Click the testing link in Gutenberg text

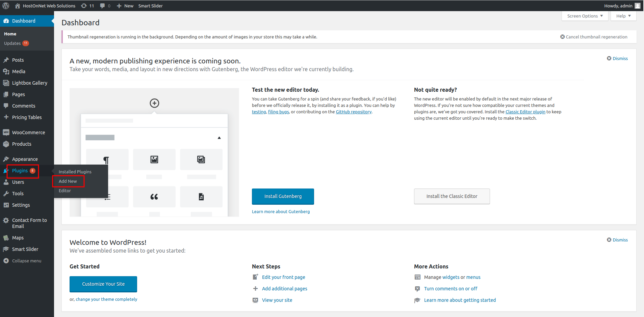click(259, 112)
